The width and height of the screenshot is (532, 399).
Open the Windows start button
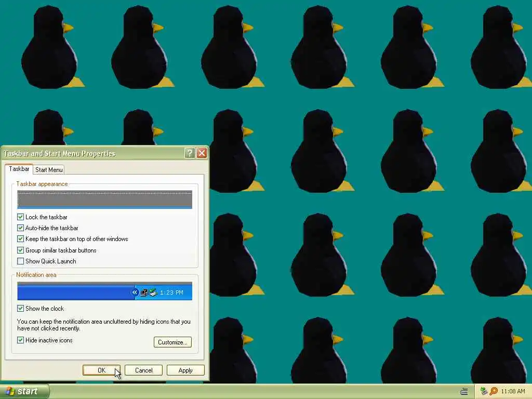click(24, 392)
